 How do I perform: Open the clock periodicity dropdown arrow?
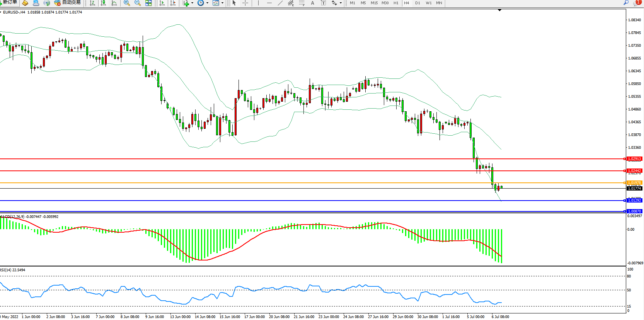click(x=207, y=3)
